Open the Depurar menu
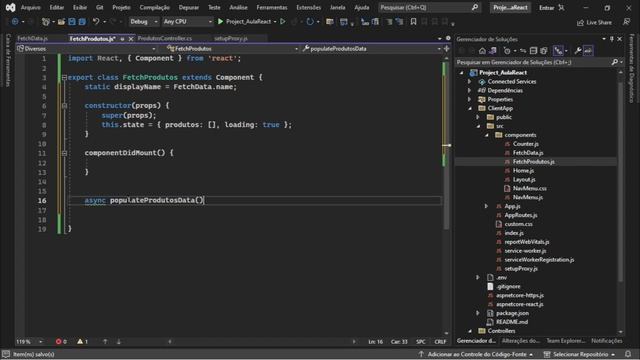The width and height of the screenshot is (640, 360). pos(189,7)
